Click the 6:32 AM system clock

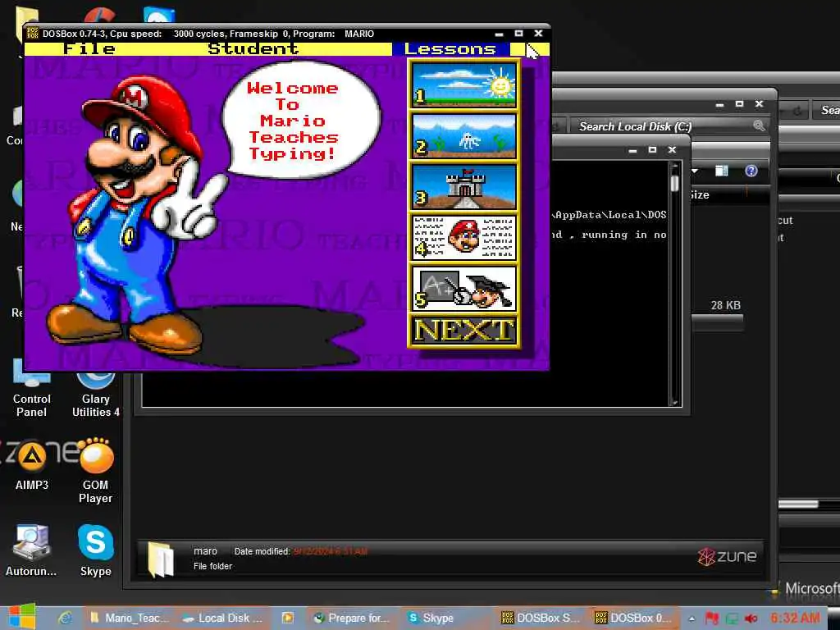tap(795, 618)
